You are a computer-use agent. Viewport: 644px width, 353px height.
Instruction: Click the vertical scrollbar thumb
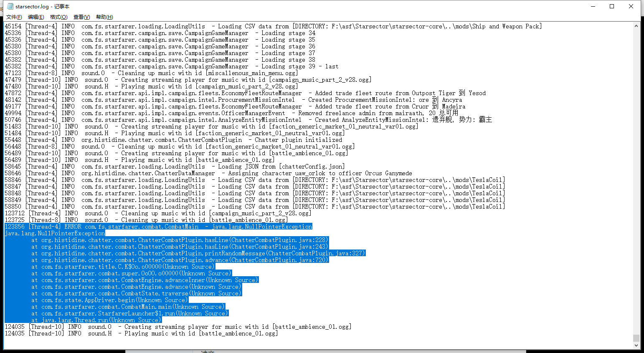coord(636,338)
